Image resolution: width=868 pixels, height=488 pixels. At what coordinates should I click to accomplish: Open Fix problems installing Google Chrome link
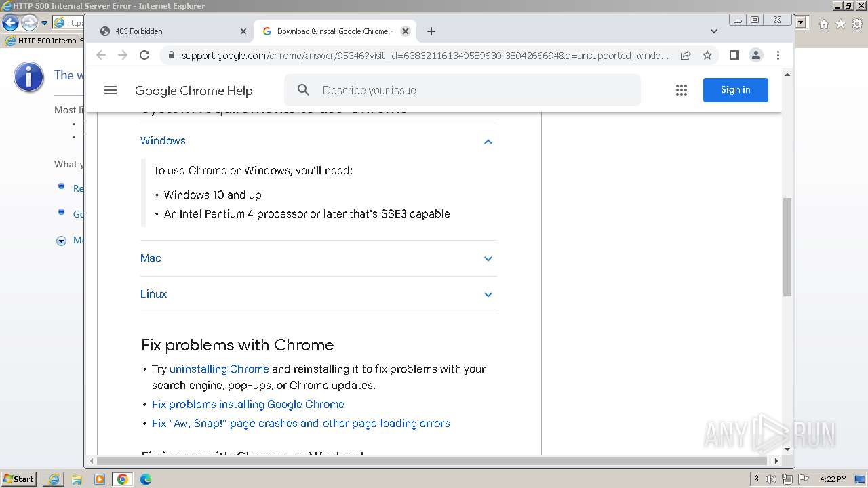[x=248, y=405]
